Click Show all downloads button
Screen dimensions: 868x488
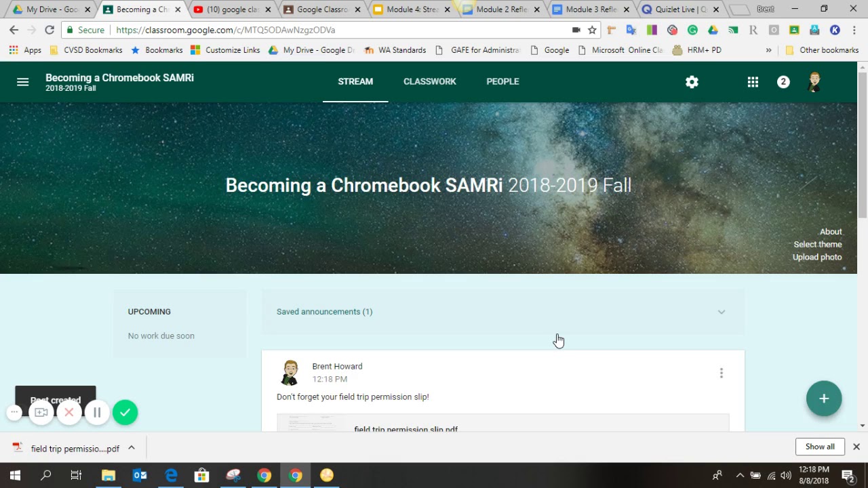coord(820,447)
